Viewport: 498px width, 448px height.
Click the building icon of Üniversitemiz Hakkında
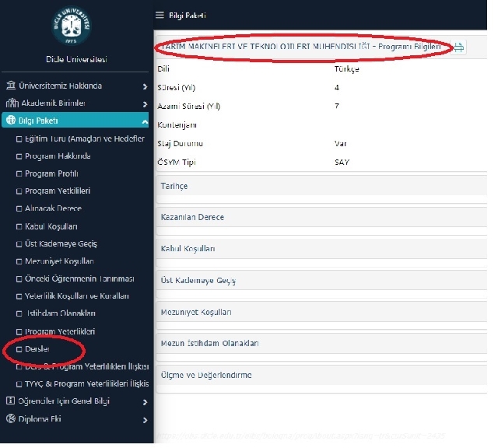tap(11, 85)
